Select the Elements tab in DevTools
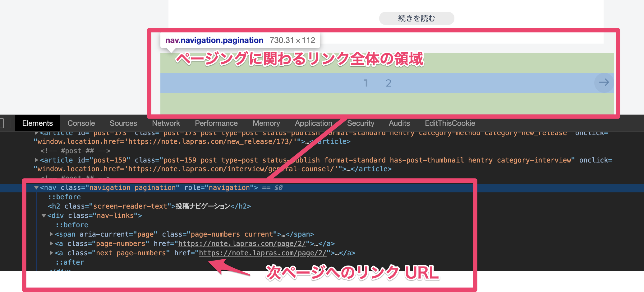This screenshot has width=644, height=292. pos(37,123)
